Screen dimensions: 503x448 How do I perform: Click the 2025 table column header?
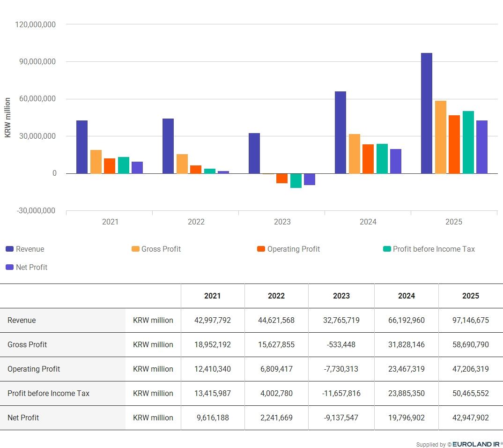pos(471,296)
